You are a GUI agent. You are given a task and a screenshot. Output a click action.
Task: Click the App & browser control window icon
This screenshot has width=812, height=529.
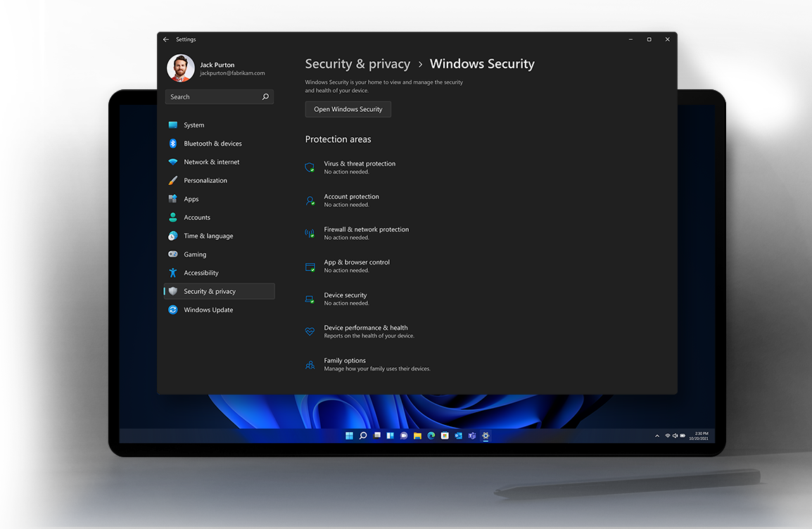pos(310,266)
